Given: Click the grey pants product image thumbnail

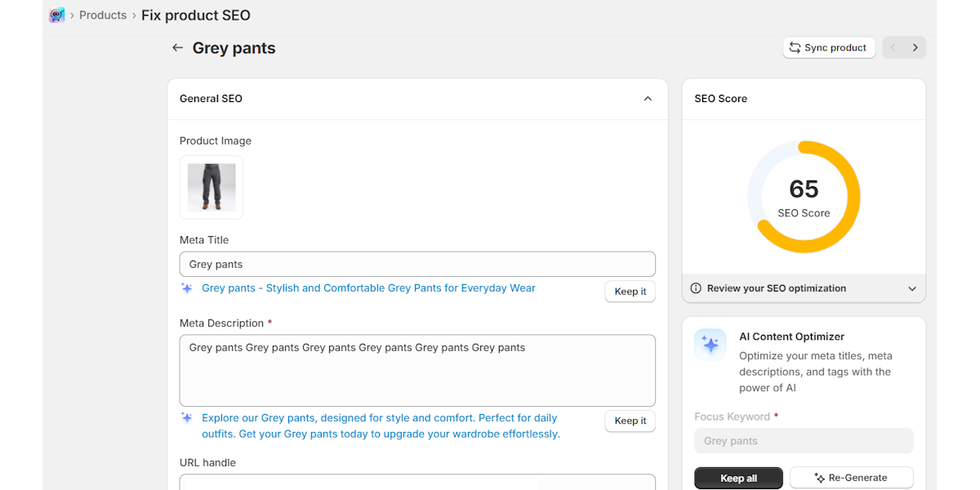Looking at the screenshot, I should [x=212, y=187].
